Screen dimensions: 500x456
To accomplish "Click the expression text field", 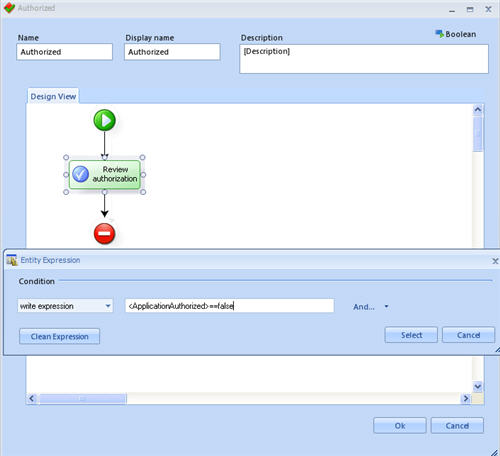I will pos(230,306).
